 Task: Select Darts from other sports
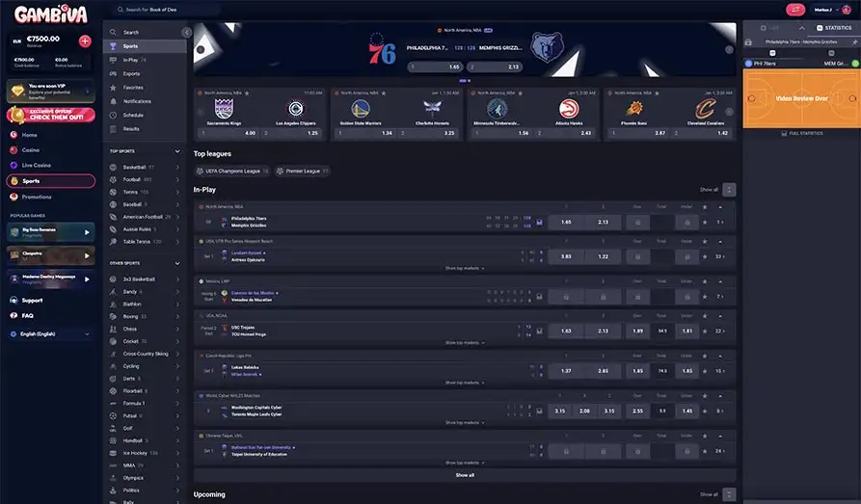click(145, 379)
